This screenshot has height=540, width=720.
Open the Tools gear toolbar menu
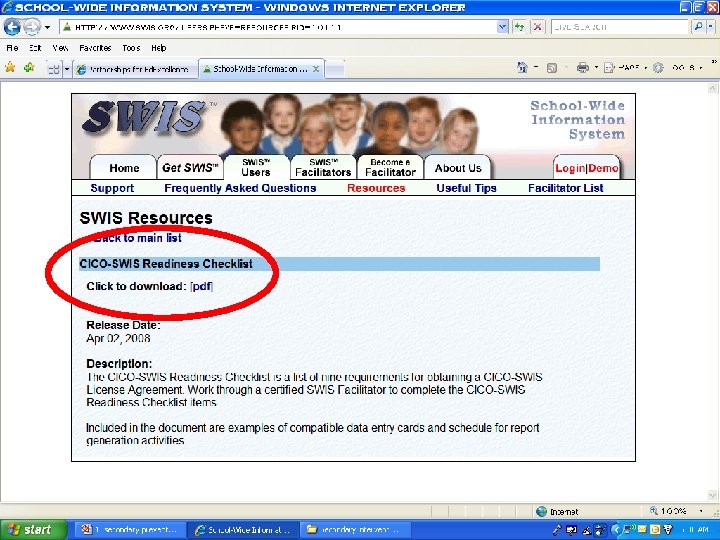pos(679,68)
